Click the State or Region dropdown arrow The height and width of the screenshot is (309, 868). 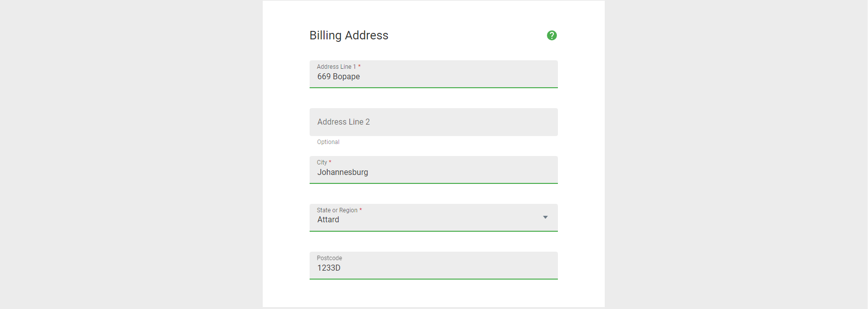545,217
